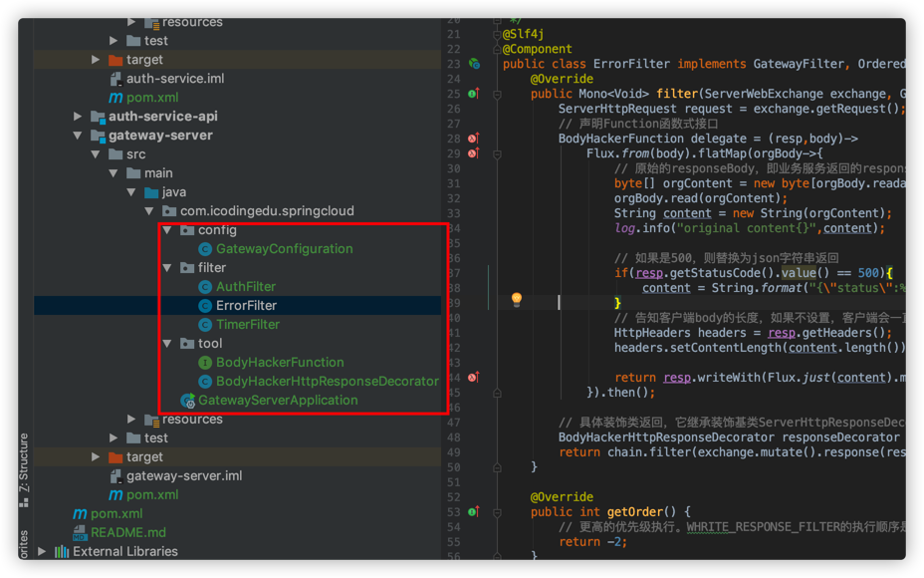Click the @Component annotation in editor
This screenshot has height=578, width=924.
click(x=538, y=49)
